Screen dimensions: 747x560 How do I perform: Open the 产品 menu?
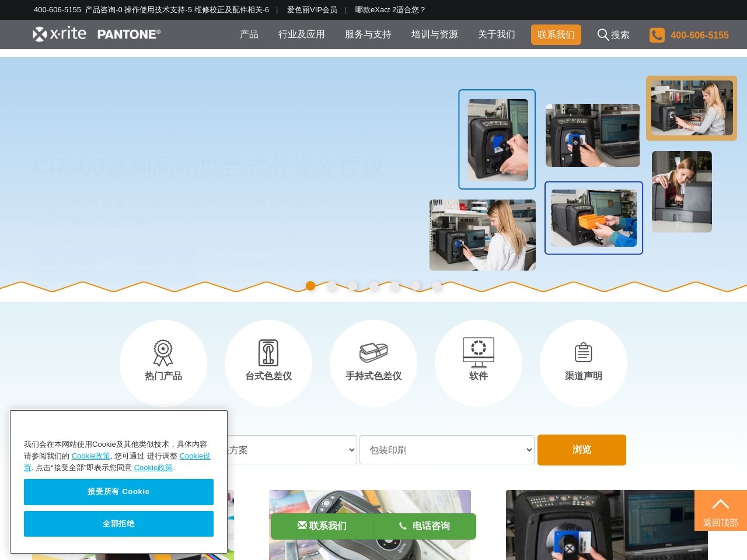pos(249,34)
